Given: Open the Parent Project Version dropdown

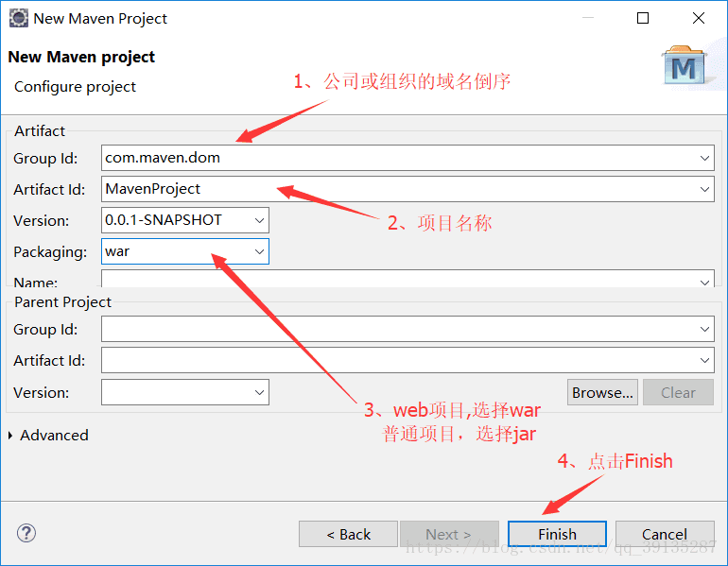Looking at the screenshot, I should coord(259,392).
